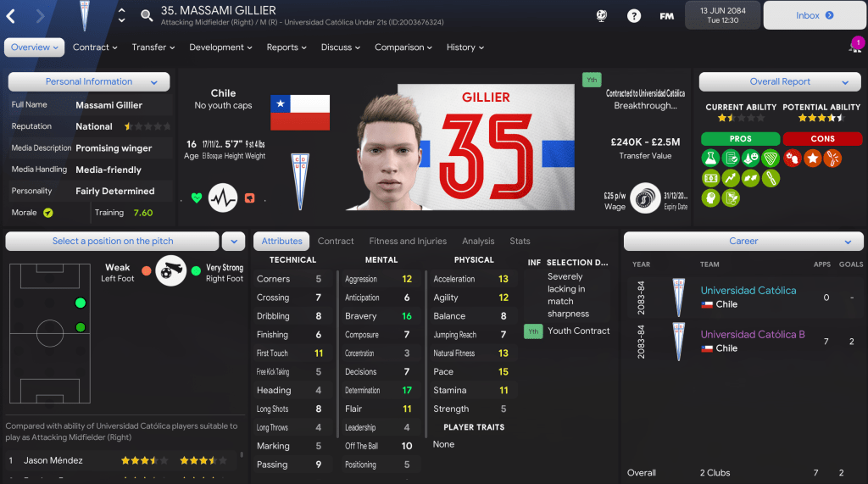Click the player list scrollbar
868x484 pixels.
coord(242,454)
